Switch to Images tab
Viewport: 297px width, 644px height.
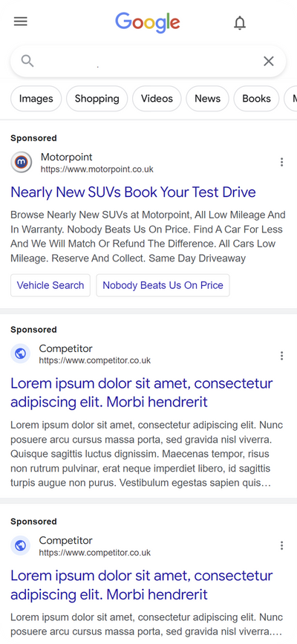pyautogui.click(x=36, y=99)
